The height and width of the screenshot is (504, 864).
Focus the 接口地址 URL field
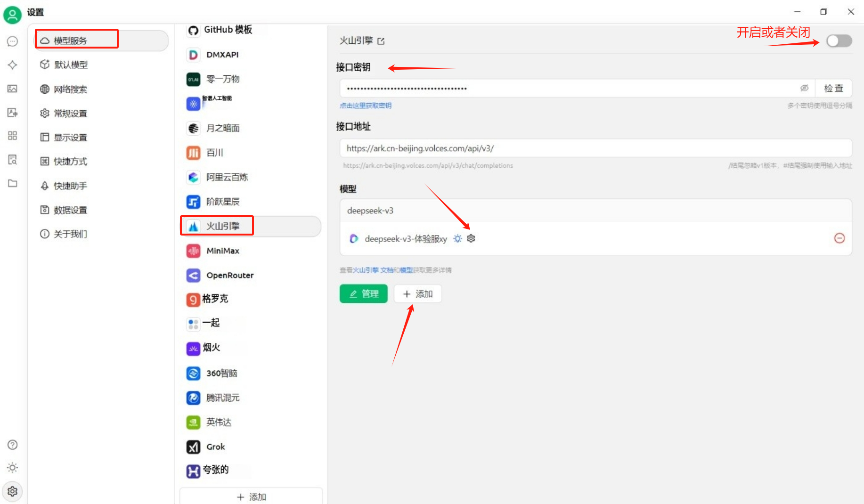pos(595,148)
